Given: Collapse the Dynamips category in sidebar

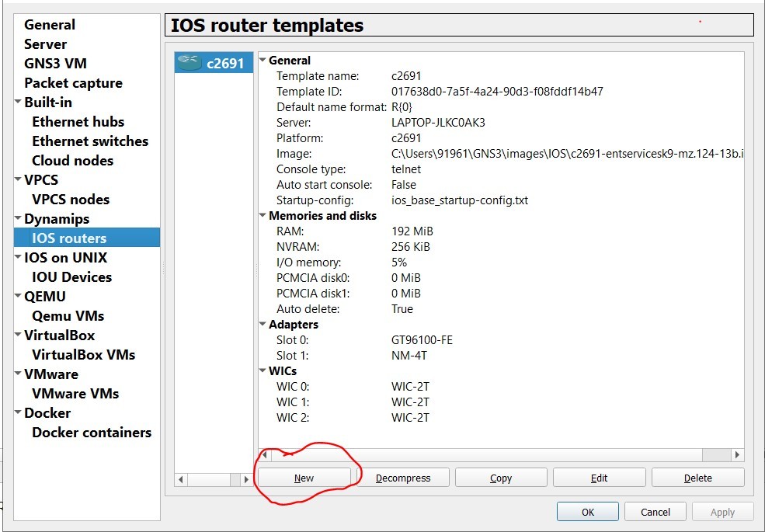Looking at the screenshot, I should (19, 218).
